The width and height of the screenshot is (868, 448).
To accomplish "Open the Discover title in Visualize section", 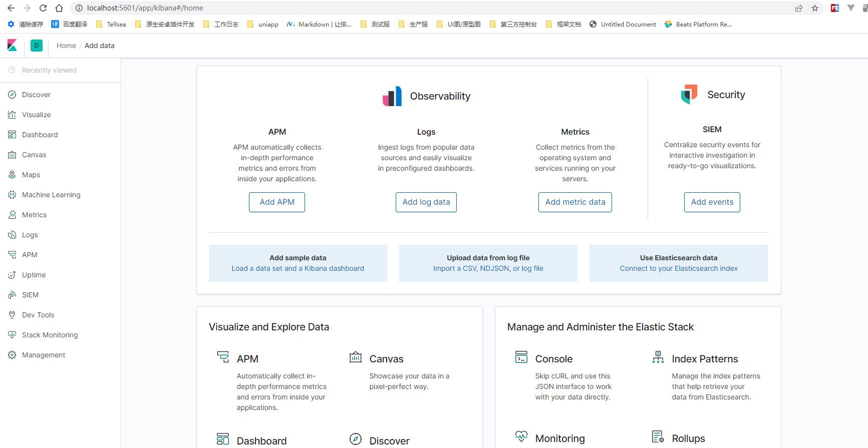I will coord(389,441).
